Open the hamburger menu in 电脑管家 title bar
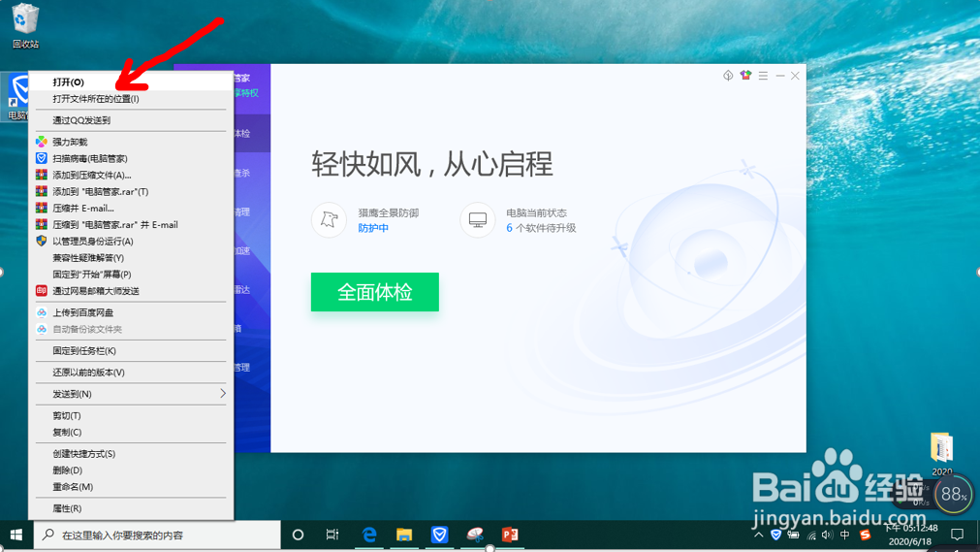The image size is (980, 552). click(763, 76)
